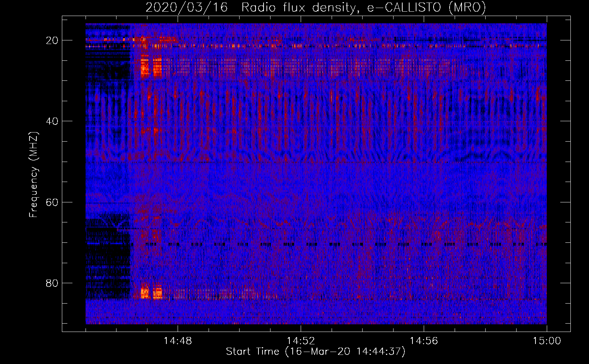Click the 40 MHz frequency tick label
Viewport: 589px width, 364px height.
pos(52,121)
